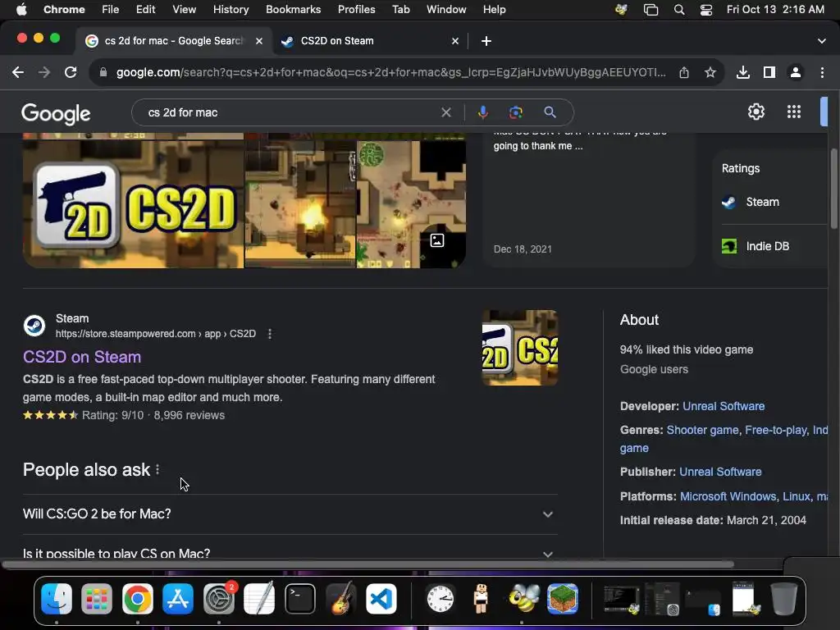
Task: Open the Chrome profile icon
Action: click(796, 72)
